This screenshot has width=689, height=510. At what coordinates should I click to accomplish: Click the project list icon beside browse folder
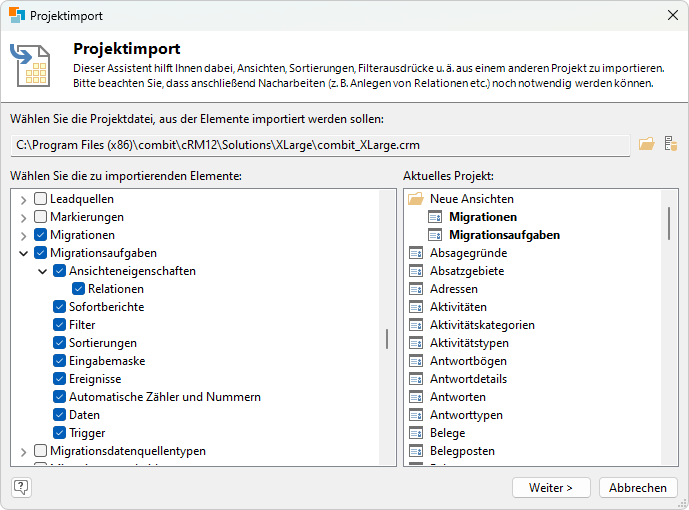coord(670,145)
